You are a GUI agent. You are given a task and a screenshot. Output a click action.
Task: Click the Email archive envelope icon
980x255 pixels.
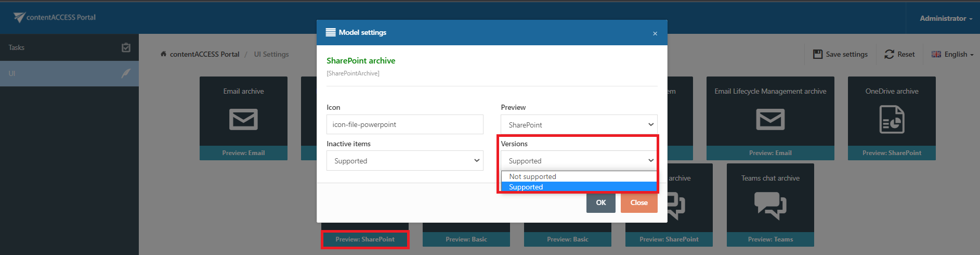point(243,119)
